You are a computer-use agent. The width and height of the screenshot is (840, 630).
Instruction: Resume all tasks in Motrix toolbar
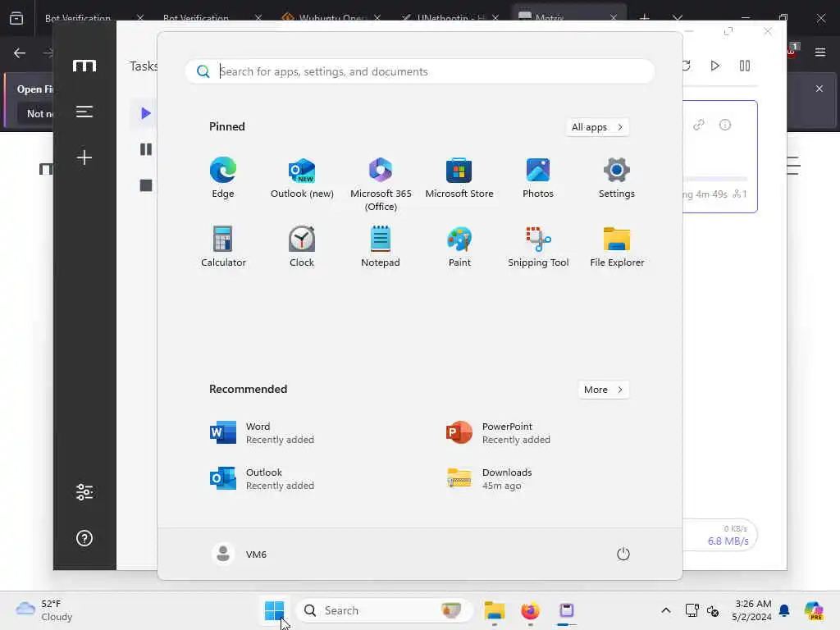coord(715,66)
